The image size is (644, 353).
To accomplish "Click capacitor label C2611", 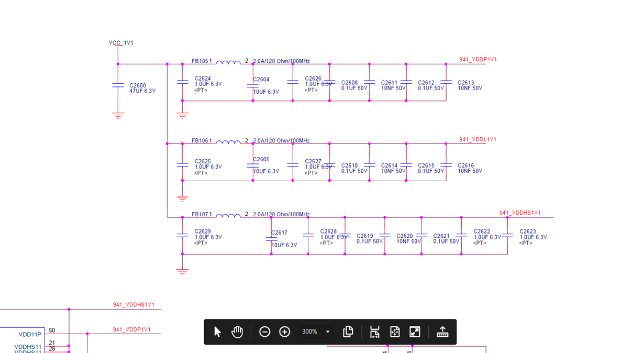I will pyautogui.click(x=389, y=83).
